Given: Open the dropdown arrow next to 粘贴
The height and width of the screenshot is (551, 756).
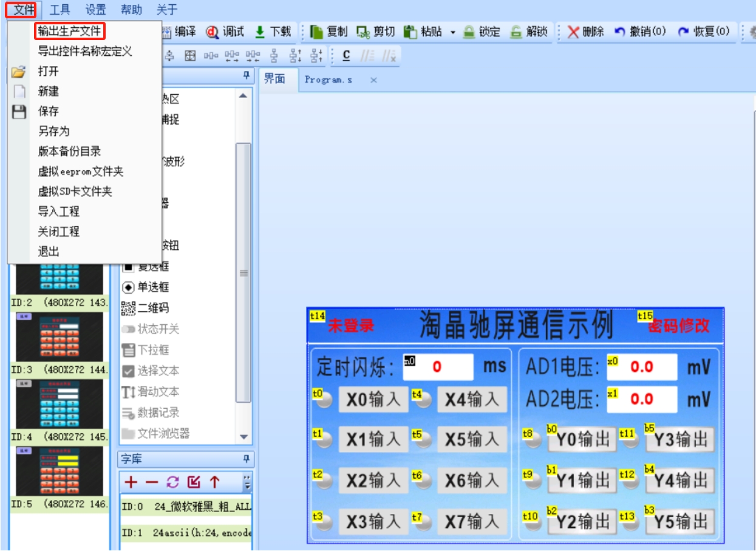Looking at the screenshot, I should tap(452, 32).
